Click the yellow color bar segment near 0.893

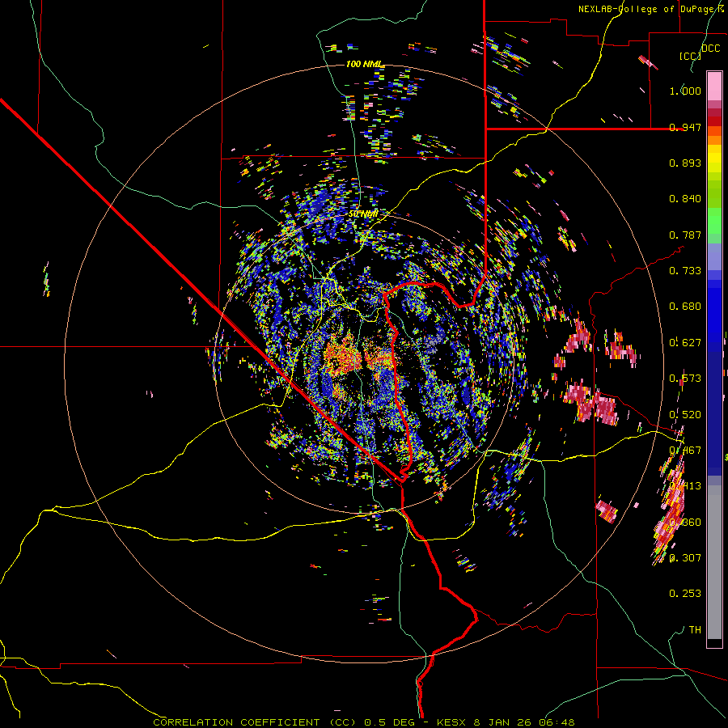tap(714, 159)
